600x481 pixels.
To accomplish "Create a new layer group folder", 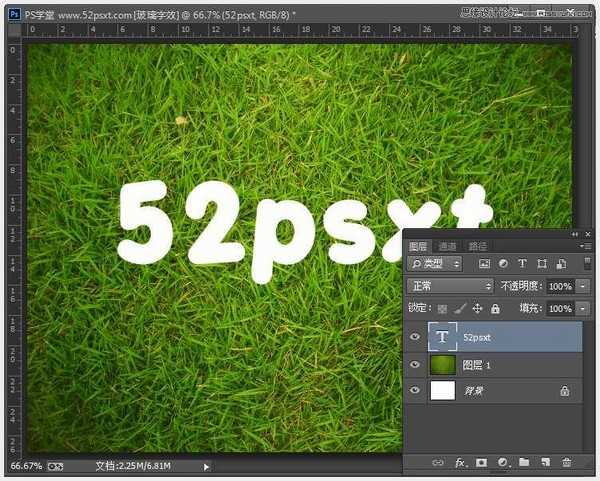I will tap(524, 462).
